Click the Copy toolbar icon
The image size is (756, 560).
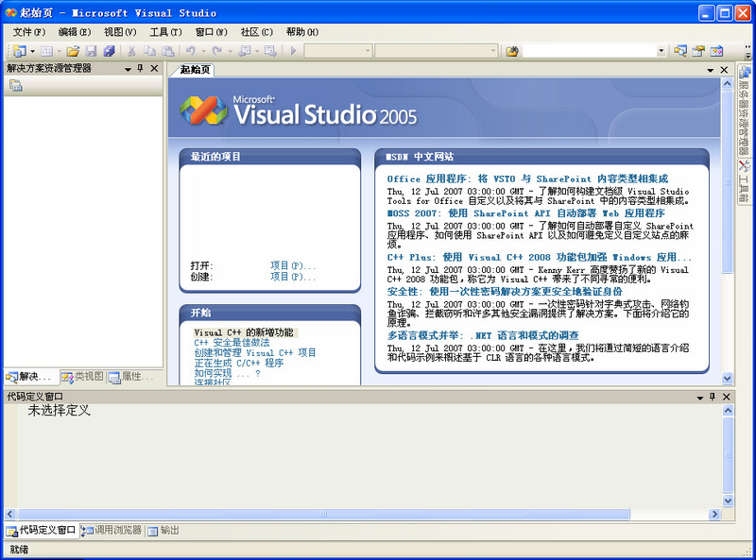pos(149,51)
